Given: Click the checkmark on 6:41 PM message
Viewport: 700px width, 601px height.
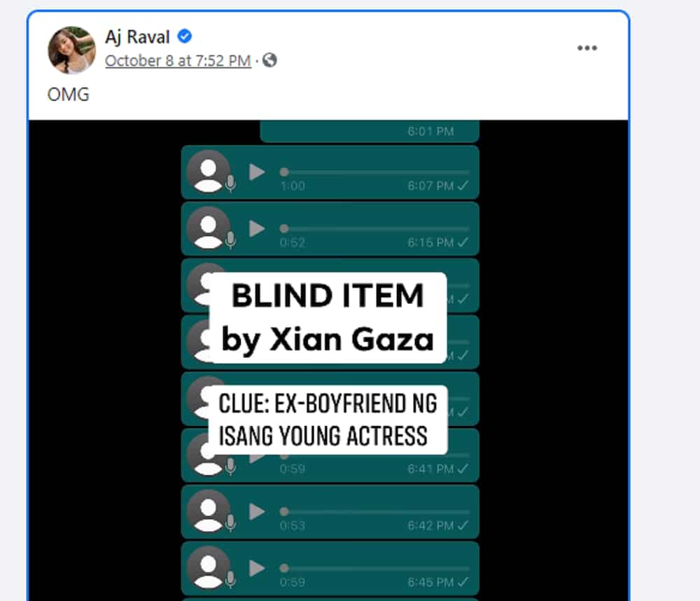Looking at the screenshot, I should point(463,469).
